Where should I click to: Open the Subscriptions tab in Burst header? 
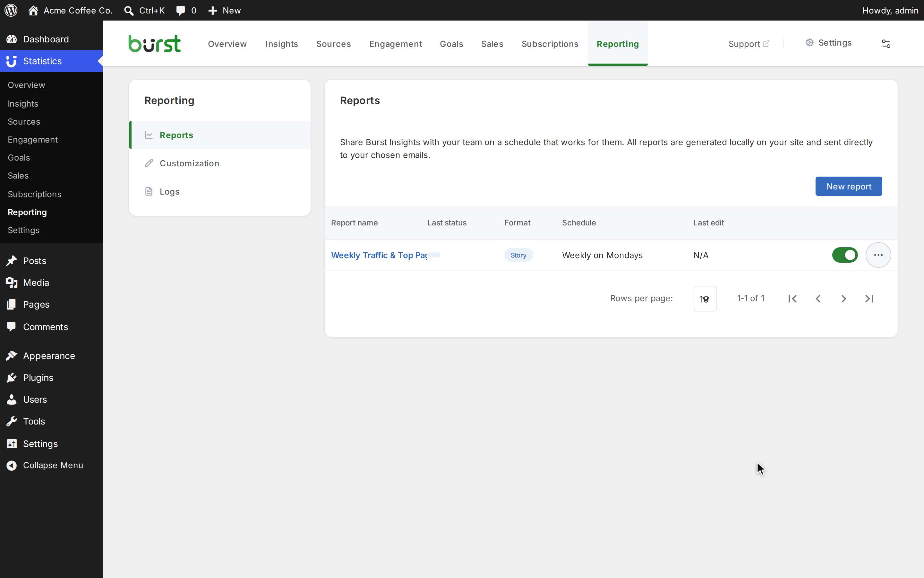coord(550,44)
